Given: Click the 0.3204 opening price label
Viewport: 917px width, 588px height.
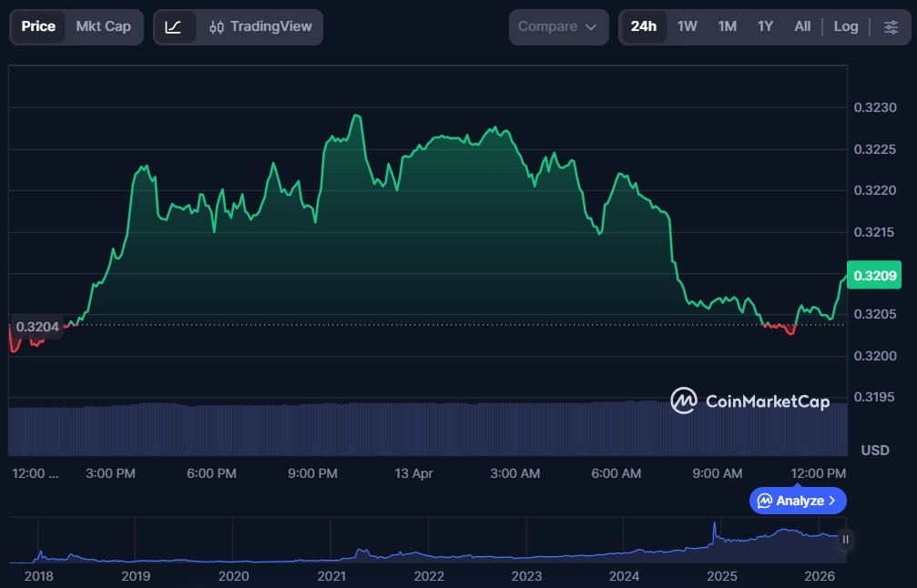Looking at the screenshot, I should tap(37, 327).
